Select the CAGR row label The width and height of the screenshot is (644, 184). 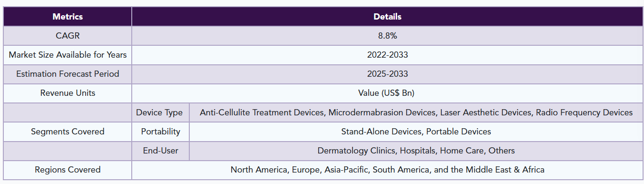point(68,36)
